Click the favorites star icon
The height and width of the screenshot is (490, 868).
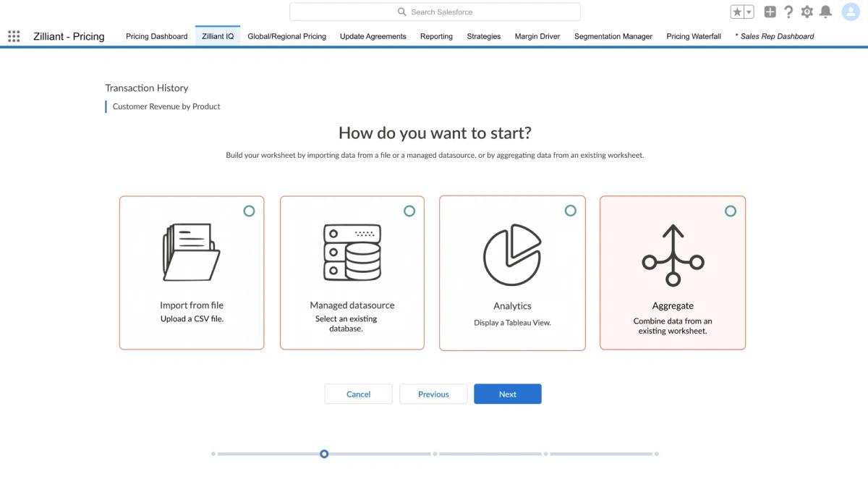coord(737,12)
